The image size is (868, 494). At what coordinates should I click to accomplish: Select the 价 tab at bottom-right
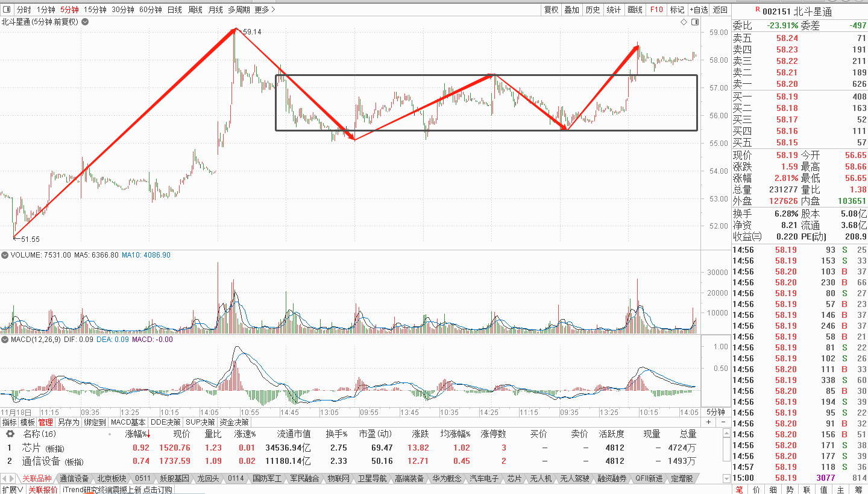tap(756, 489)
